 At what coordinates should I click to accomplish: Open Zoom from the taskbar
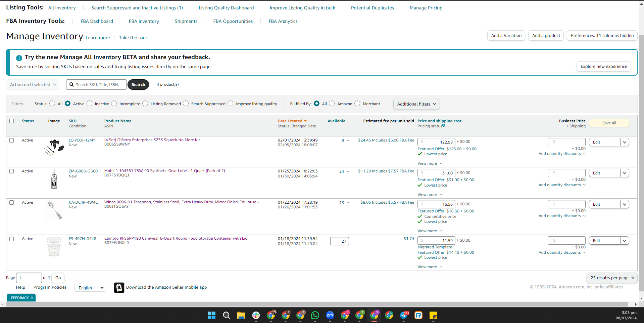pyautogui.click(x=330, y=315)
